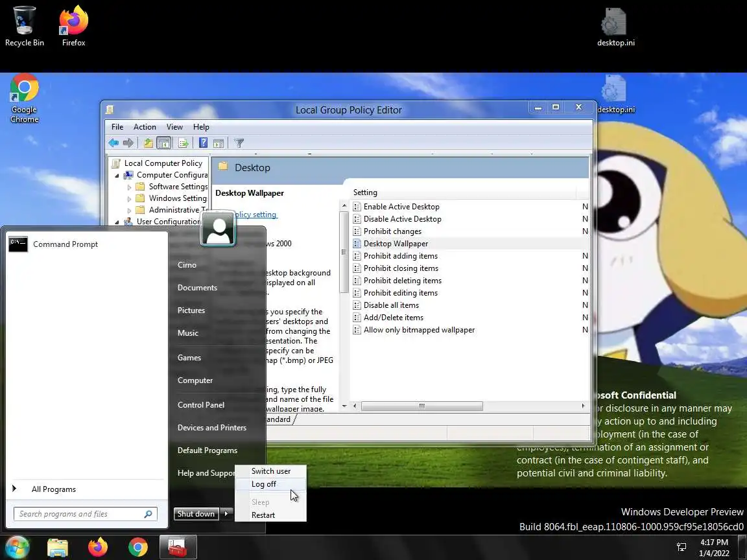Click the Forward arrow in Policy Editor toolbar
This screenshot has width=747, height=560.
pos(128,143)
